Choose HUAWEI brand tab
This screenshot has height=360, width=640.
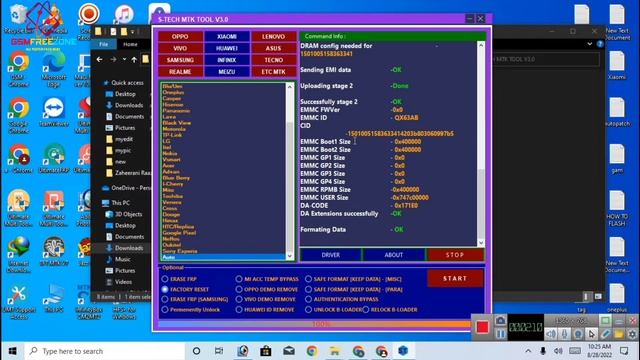click(227, 48)
